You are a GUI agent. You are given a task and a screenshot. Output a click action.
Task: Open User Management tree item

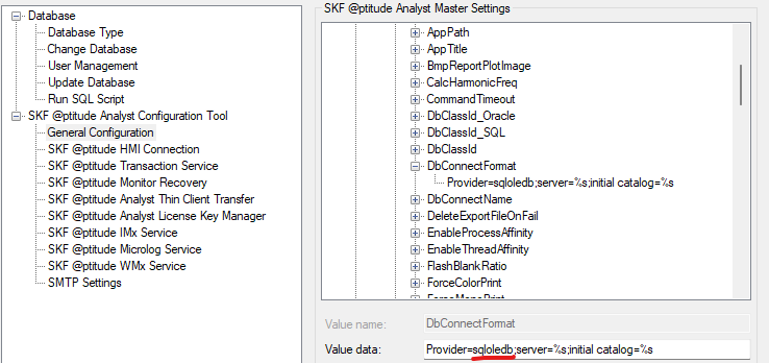point(93,66)
